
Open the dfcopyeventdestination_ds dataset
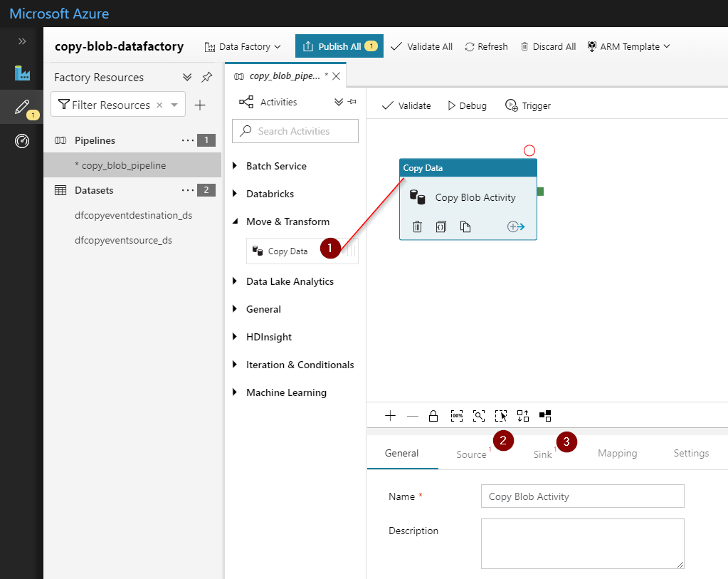click(133, 215)
